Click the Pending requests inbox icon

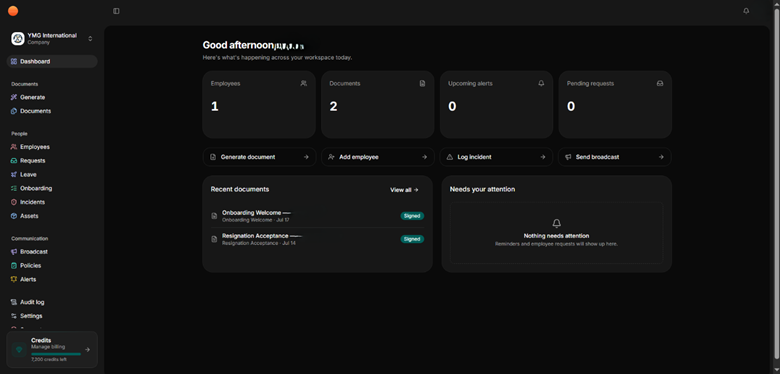660,84
